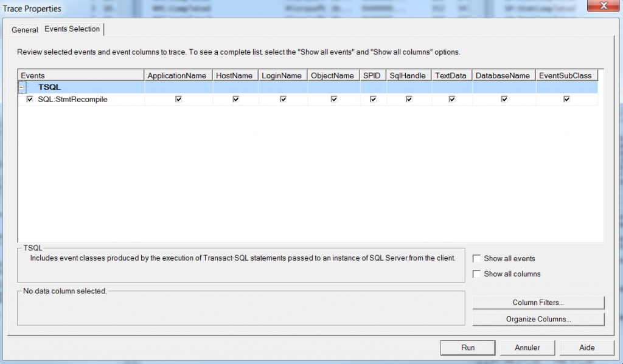Select the Events Selection tab
The image size is (623, 364).
[72, 29]
